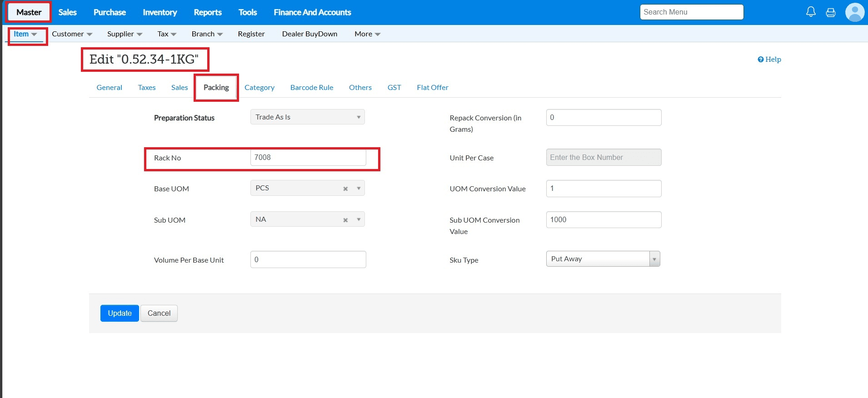
Task: Open the Sku Type dropdown
Action: tap(654, 259)
